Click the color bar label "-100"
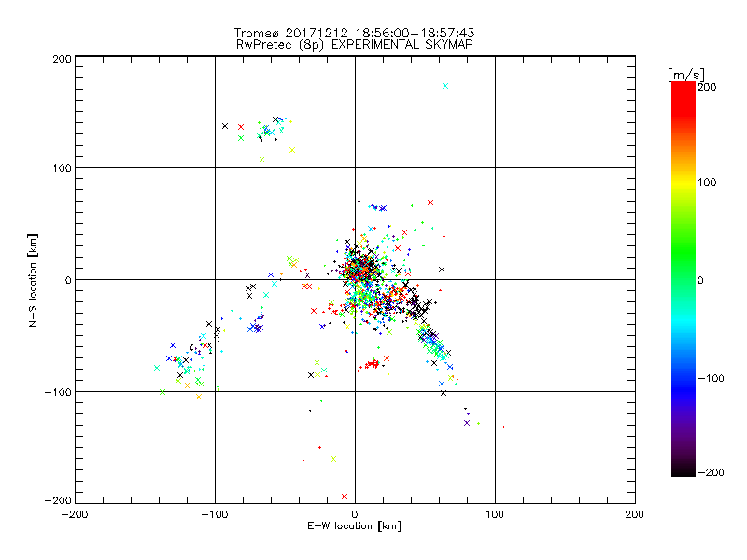747x560 pixels. coord(711,378)
